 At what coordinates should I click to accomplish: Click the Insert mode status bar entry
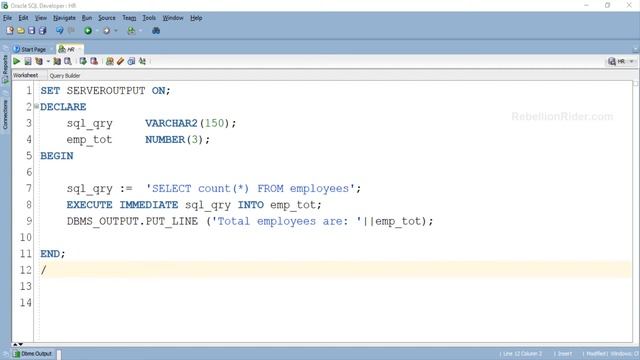pyautogui.click(x=564, y=354)
